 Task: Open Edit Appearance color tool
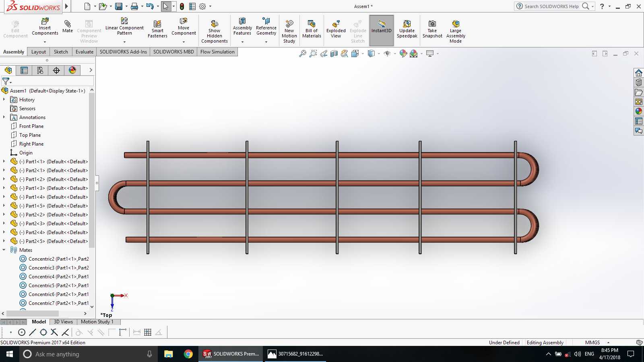pyautogui.click(x=403, y=53)
